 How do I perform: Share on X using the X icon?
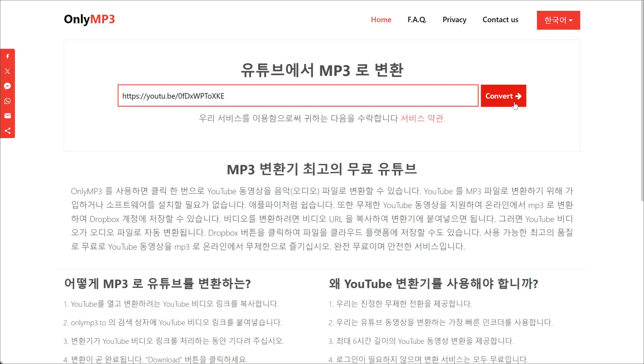pyautogui.click(x=7, y=71)
